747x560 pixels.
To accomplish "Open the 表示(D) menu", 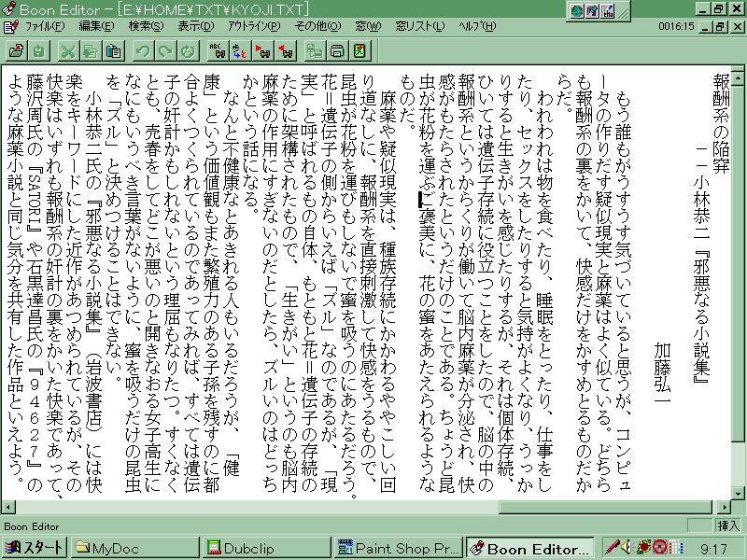I will click(196, 26).
